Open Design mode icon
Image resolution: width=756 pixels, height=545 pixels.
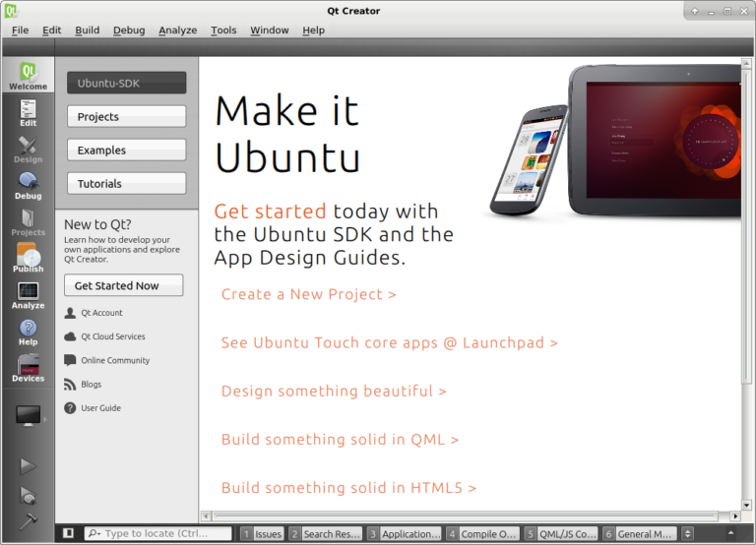coord(28,150)
